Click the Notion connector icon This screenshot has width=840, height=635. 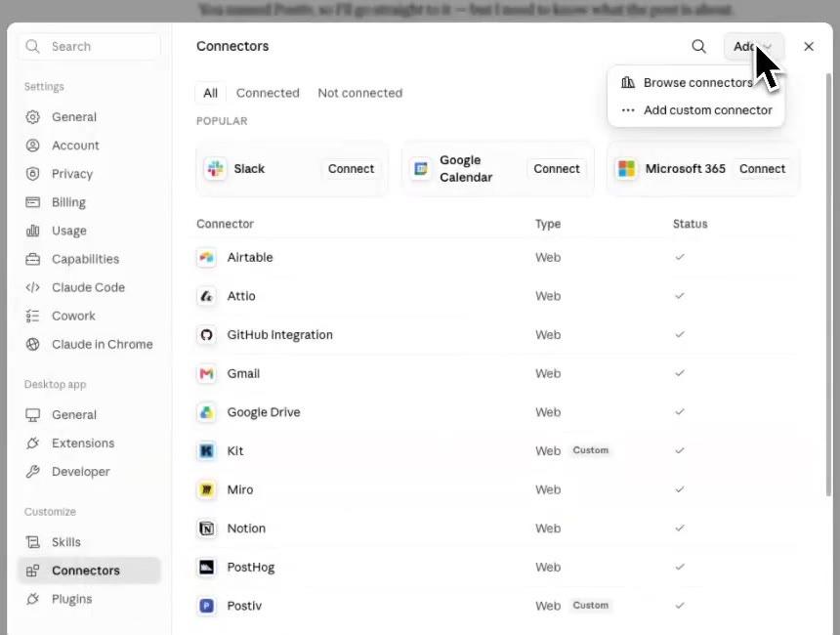(206, 529)
